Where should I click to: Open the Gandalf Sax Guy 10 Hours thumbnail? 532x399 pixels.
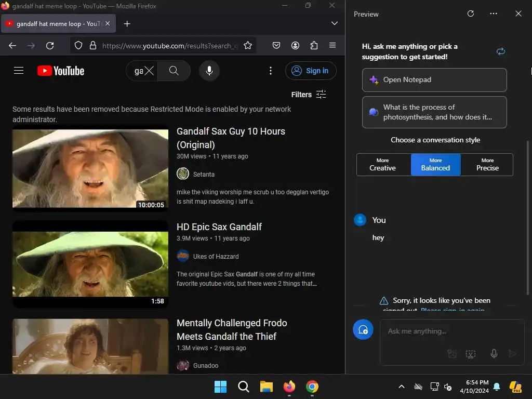[x=90, y=169]
